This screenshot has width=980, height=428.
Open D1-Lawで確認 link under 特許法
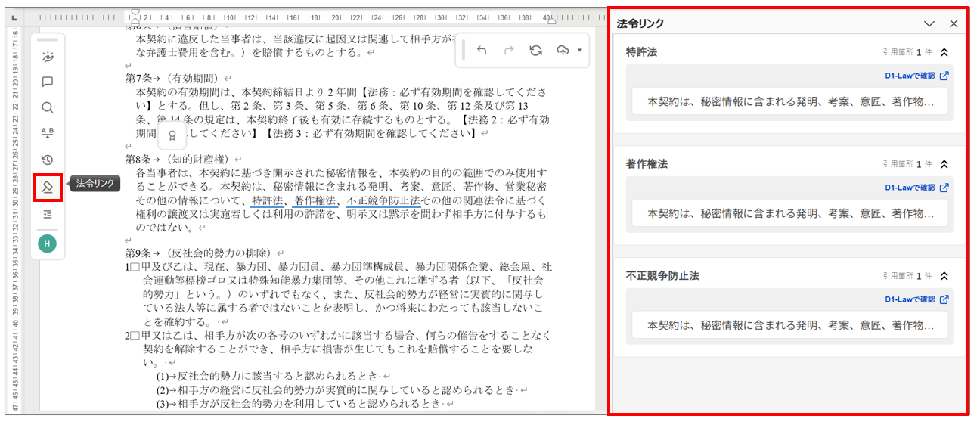(916, 76)
